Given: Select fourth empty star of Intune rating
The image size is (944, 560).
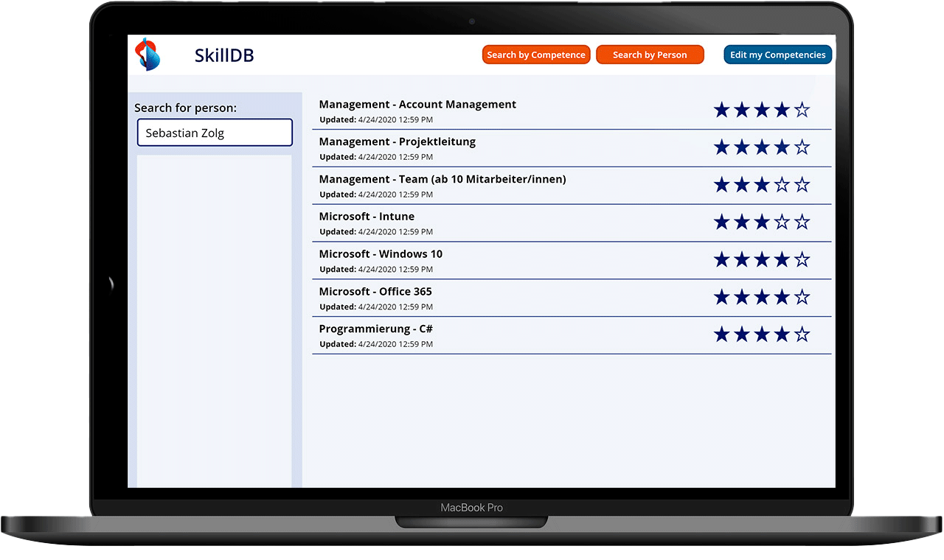Looking at the screenshot, I should [x=782, y=223].
